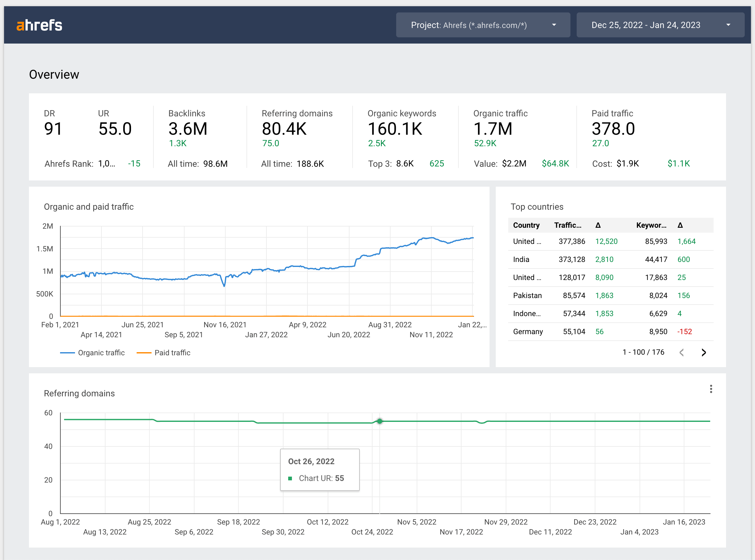The image size is (755, 560).
Task: Click the Oct 26, 2022 tooltip box
Action: coord(319,470)
